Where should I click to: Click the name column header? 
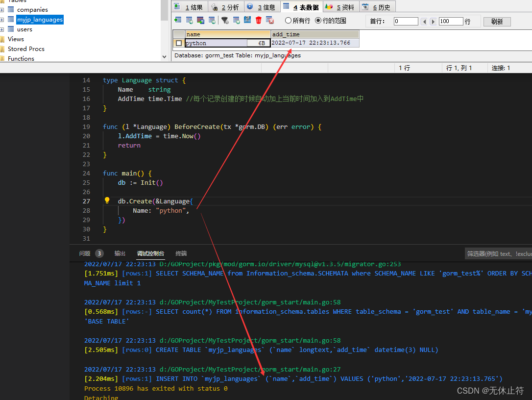pyautogui.click(x=228, y=34)
